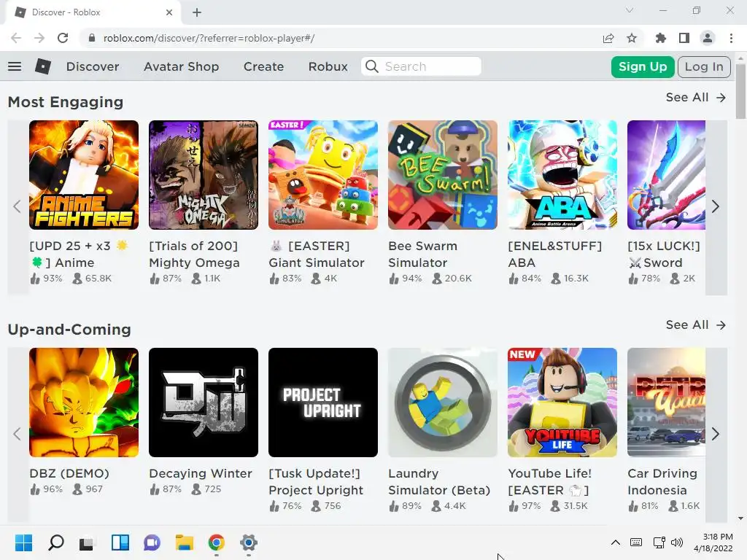Open Chrome three-dot menu
Viewport: 747px width, 560px height.
click(x=731, y=38)
